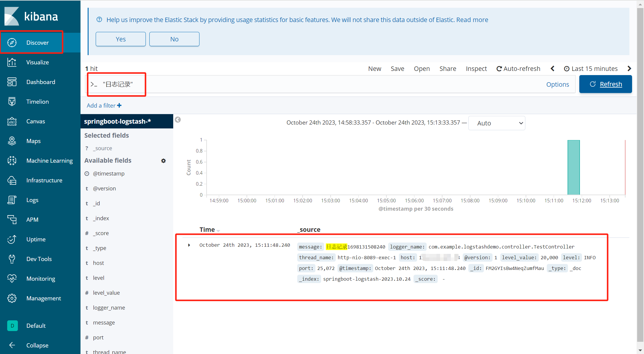Open the Dev Tools wrench icon

12,259
